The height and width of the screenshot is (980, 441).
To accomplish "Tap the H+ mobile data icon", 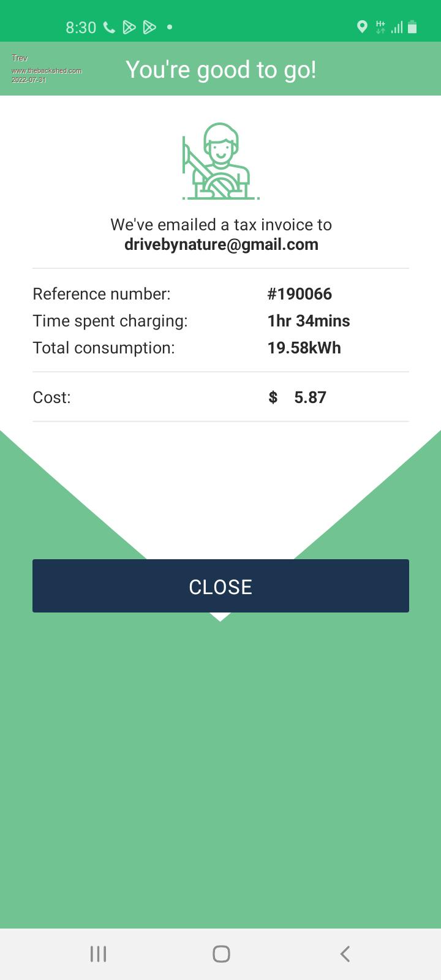I will 380,26.
